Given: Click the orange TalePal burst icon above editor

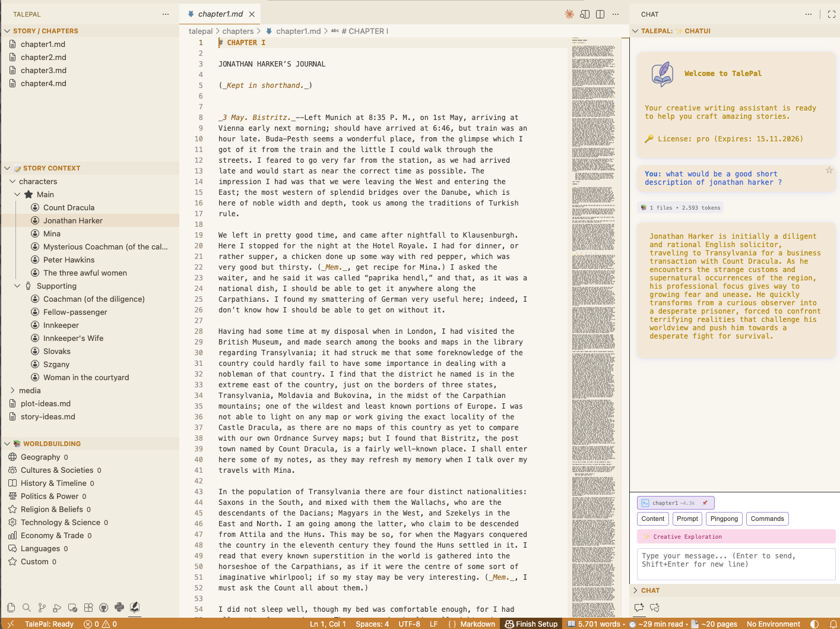Looking at the screenshot, I should 569,14.
